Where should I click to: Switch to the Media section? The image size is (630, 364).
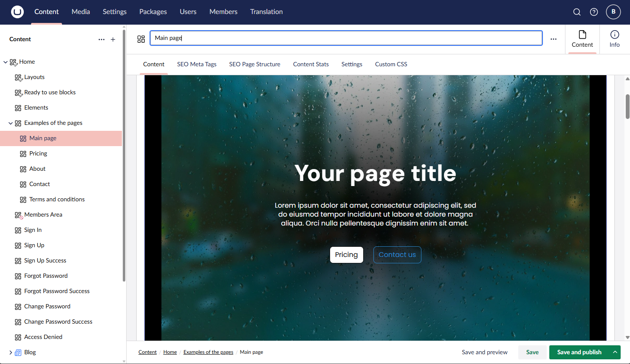tap(81, 12)
